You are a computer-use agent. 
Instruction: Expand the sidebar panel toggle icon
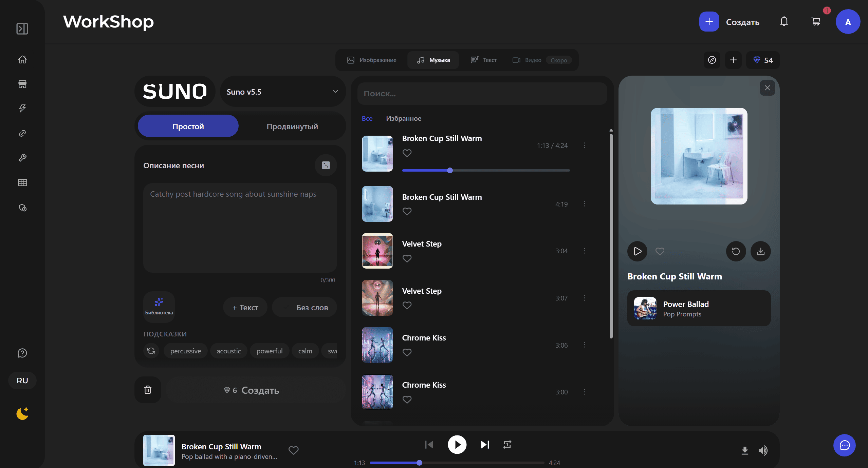[22, 29]
